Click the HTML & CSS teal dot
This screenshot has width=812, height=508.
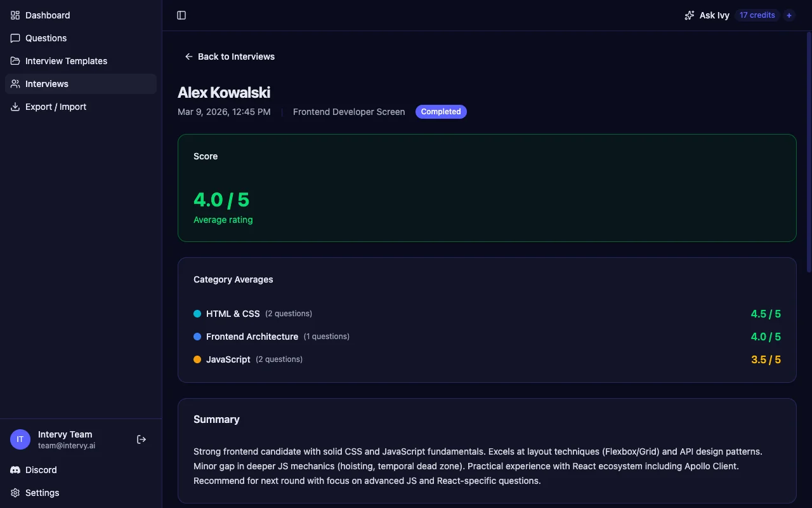[x=197, y=314]
